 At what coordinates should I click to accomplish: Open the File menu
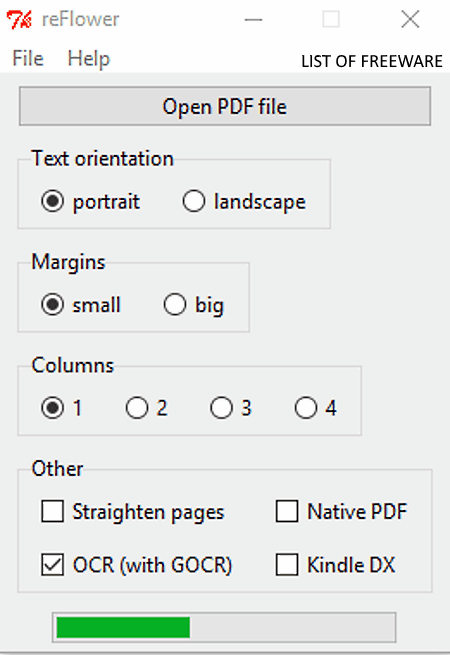pyautogui.click(x=28, y=58)
